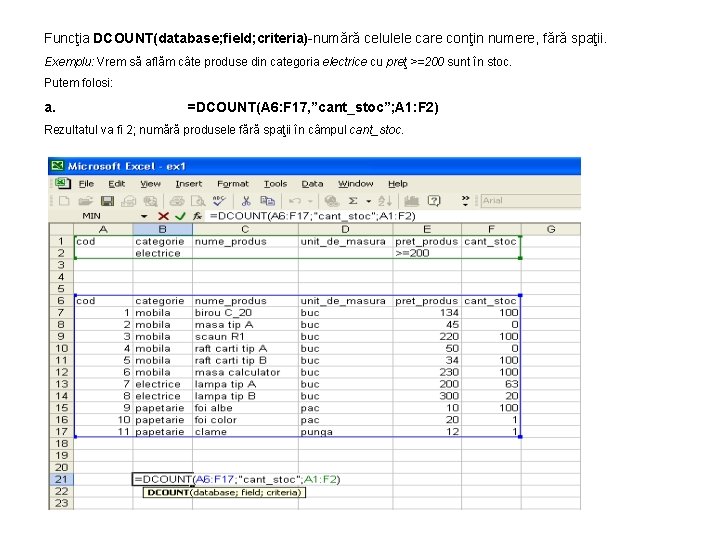720x540 pixels.
Task: Open the Name Box dropdown arrow
Action: point(144,216)
